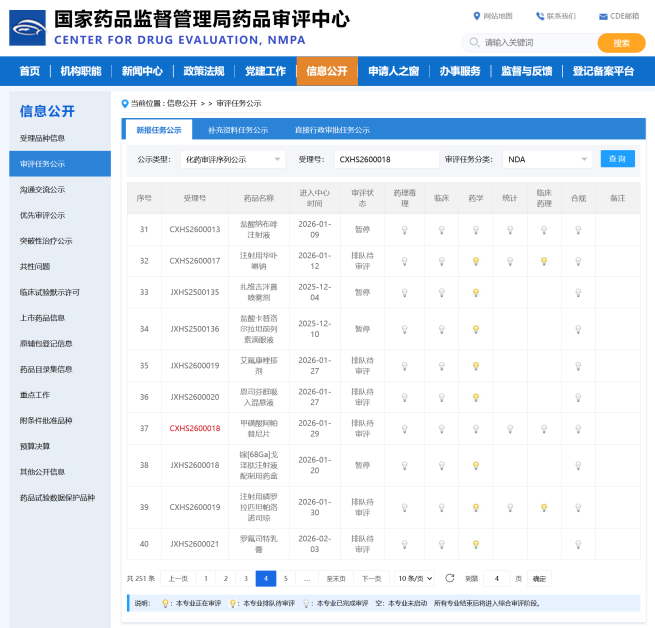Open 申请人之窗 navigation menu
This screenshot has height=628, width=655.
click(x=394, y=71)
